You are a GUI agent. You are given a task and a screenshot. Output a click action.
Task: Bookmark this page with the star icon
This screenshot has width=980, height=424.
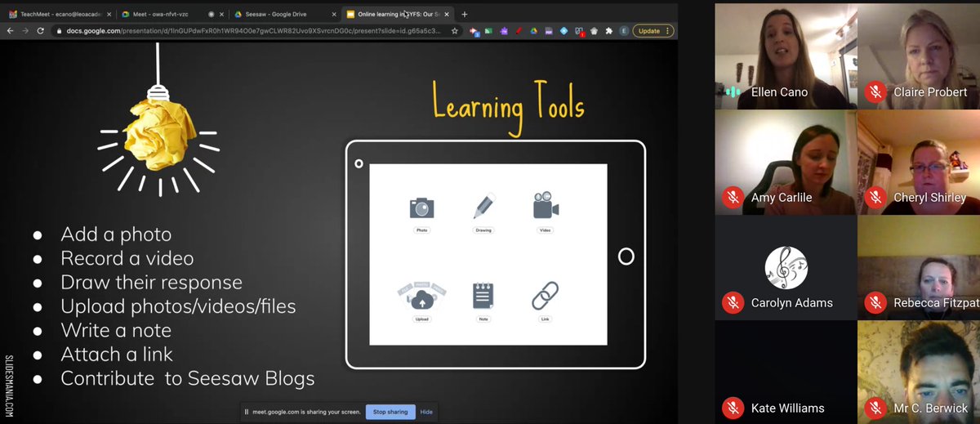point(455,31)
